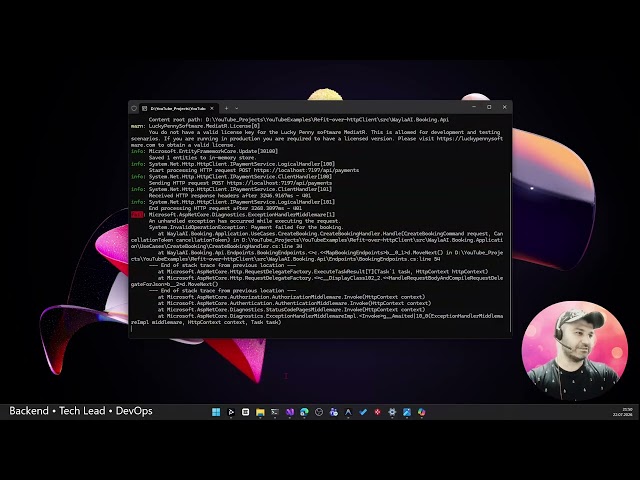Open the red round app on the taskbar
Viewport: 640px width, 480px height.
378,412
